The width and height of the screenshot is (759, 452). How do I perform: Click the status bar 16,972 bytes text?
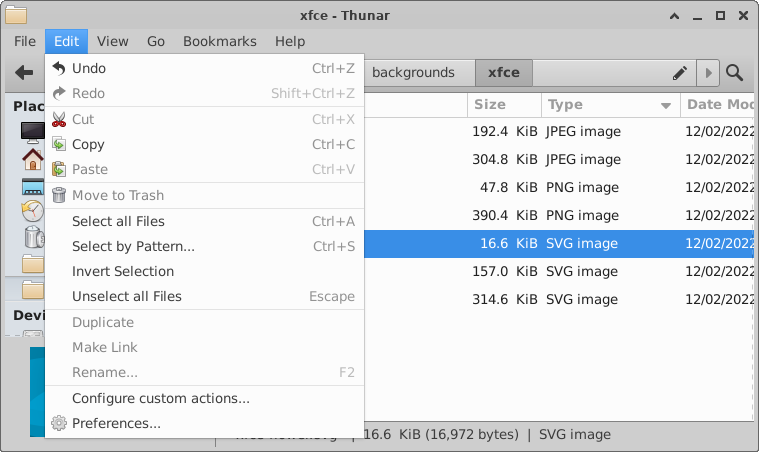tap(473, 435)
